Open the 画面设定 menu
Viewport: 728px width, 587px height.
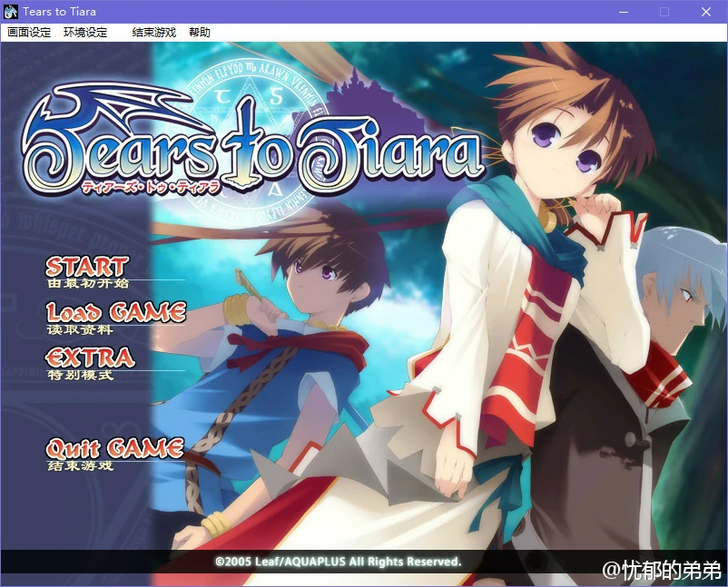pos(29,32)
